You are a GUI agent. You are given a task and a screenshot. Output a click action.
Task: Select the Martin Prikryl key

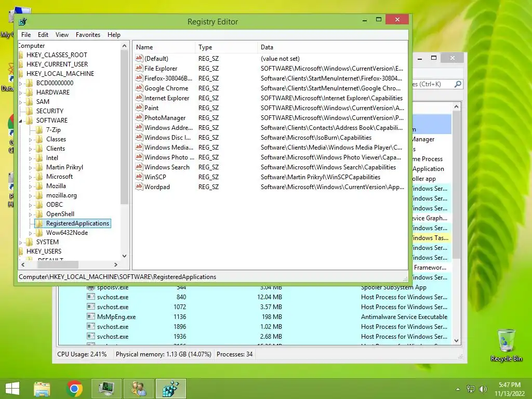[x=64, y=167]
